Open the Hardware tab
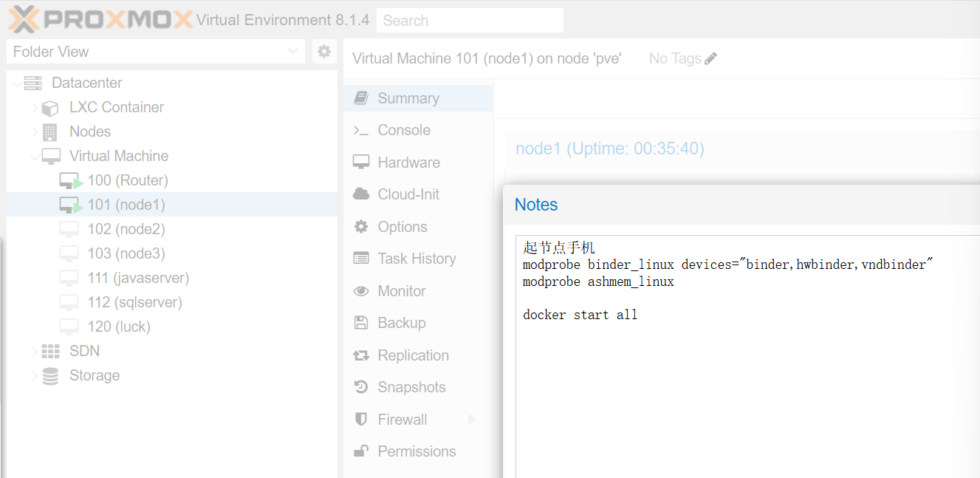Image resolution: width=980 pixels, height=478 pixels. 418,163
